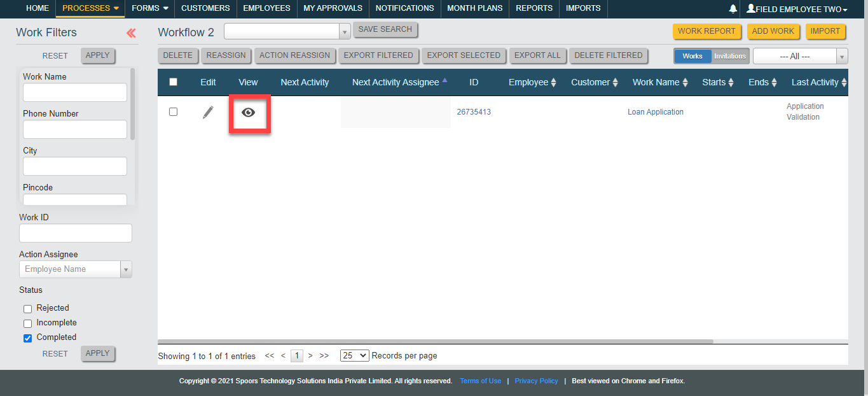Sort by Next Activity Assignee arrow
Viewport: 868px width, 396px height.
(444, 81)
